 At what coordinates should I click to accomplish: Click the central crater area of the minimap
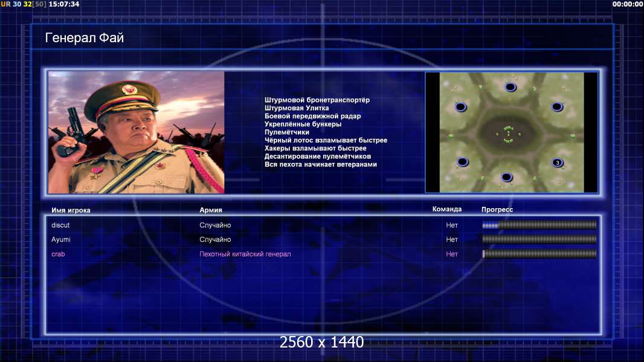tap(509, 134)
